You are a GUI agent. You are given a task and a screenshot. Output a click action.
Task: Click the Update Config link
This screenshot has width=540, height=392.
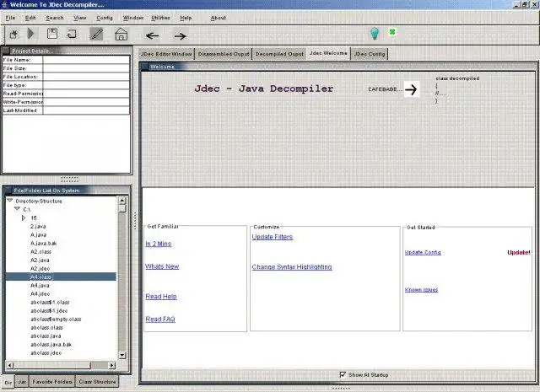point(423,252)
